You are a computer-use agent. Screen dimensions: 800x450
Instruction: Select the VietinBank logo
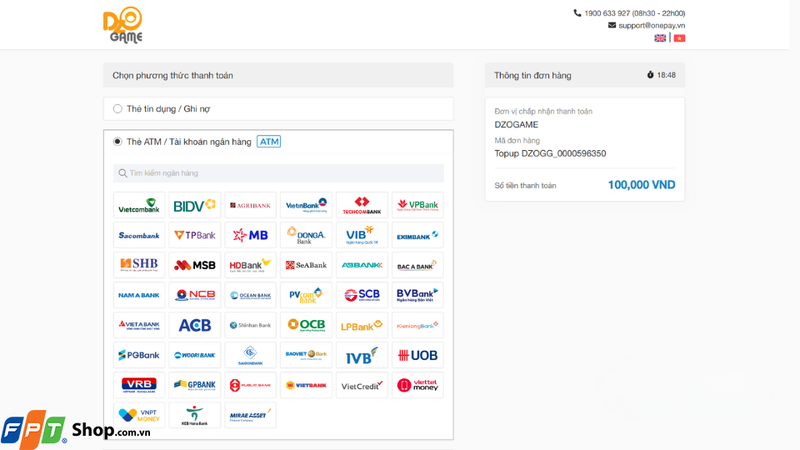(306, 205)
